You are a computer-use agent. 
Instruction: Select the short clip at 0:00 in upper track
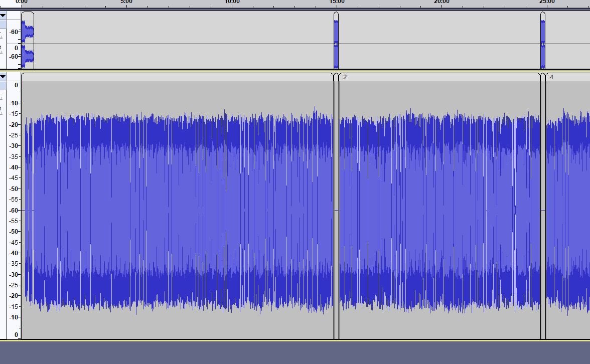click(28, 40)
